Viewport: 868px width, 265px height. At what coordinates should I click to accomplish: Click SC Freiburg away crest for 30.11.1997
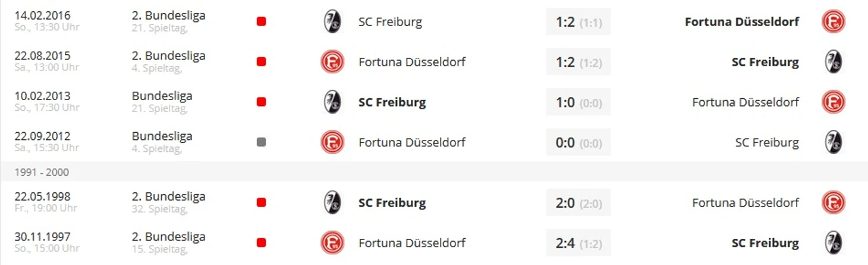[x=833, y=243]
